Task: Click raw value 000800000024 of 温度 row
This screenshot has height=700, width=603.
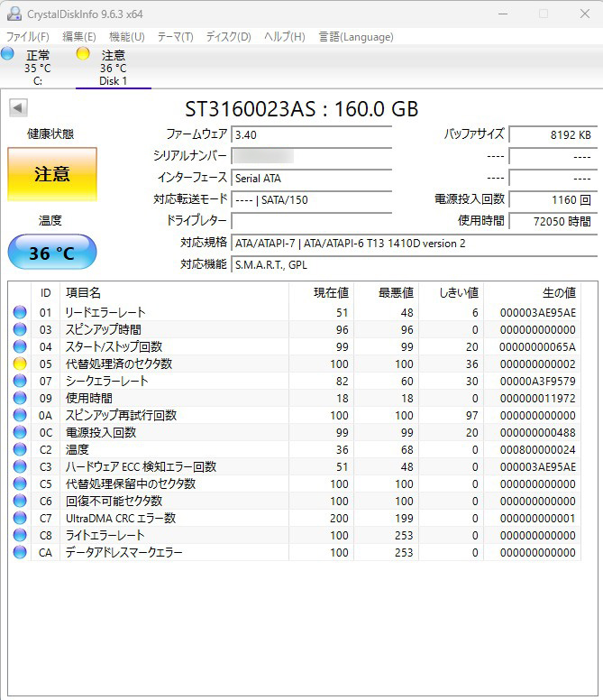Action: (538, 449)
